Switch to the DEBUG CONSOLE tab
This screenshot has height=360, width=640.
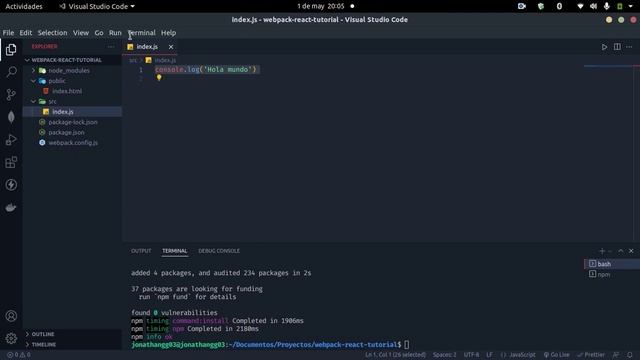click(219, 251)
